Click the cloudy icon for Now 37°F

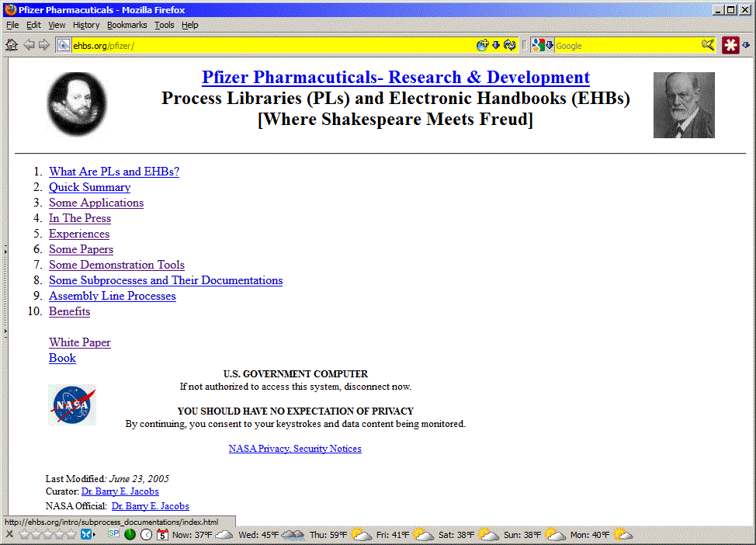pyautogui.click(x=224, y=534)
